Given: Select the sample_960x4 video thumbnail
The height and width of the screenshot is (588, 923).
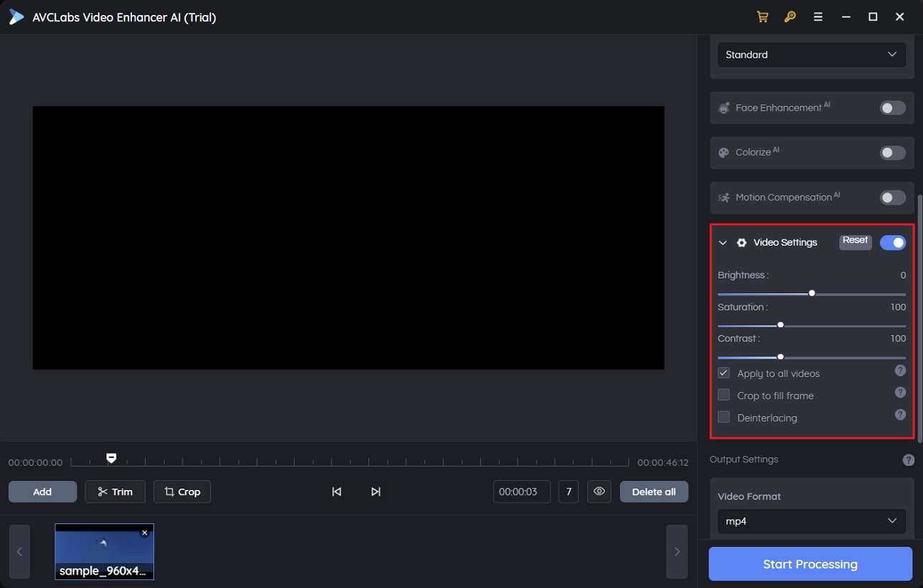Looking at the screenshot, I should pos(104,552).
